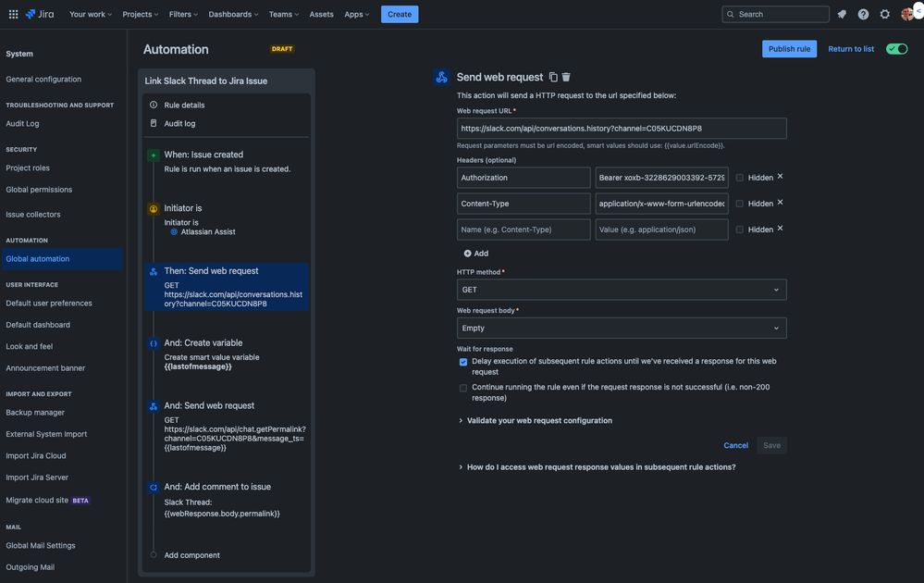Open Backup manager in the sidebar
The image size is (924, 583).
point(35,412)
